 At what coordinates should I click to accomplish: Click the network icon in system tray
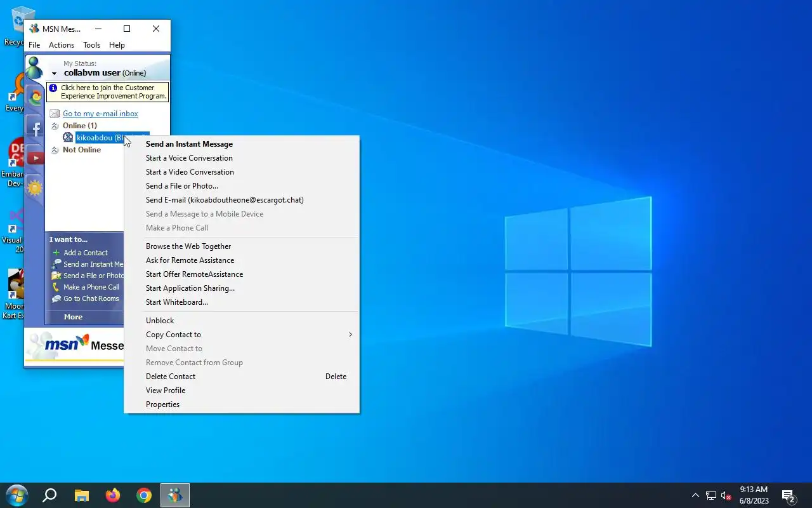click(711, 496)
